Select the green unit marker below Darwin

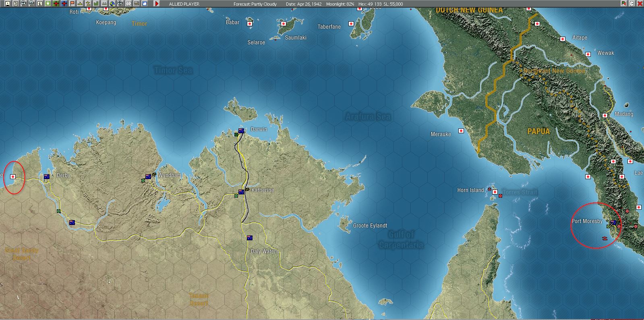[x=236, y=134]
